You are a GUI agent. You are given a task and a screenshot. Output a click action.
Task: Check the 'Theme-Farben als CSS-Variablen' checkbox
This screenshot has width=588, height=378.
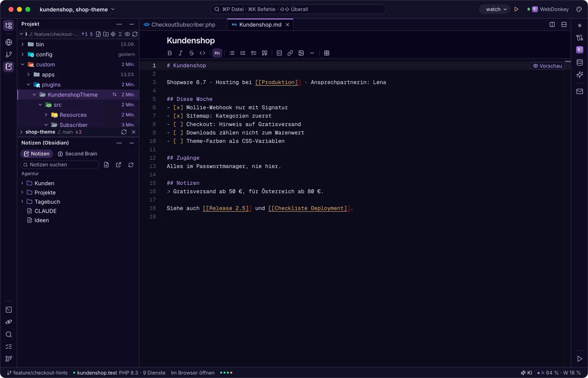click(178, 141)
